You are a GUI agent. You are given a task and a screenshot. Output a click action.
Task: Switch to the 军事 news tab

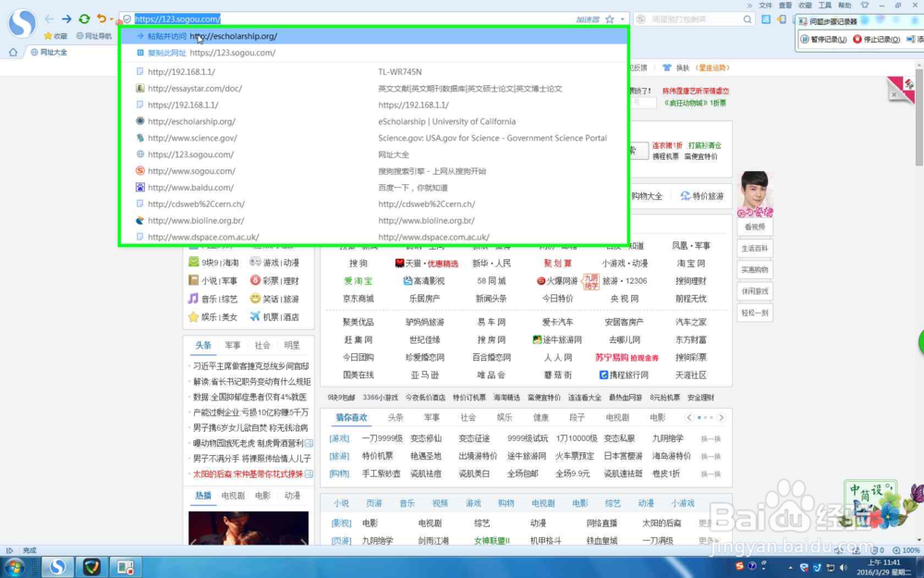(x=233, y=345)
